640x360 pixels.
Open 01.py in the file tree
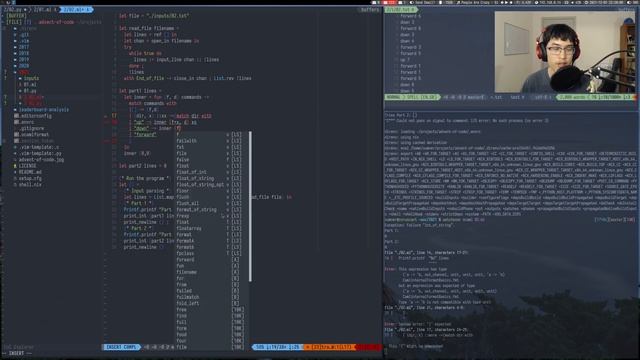click(30, 91)
